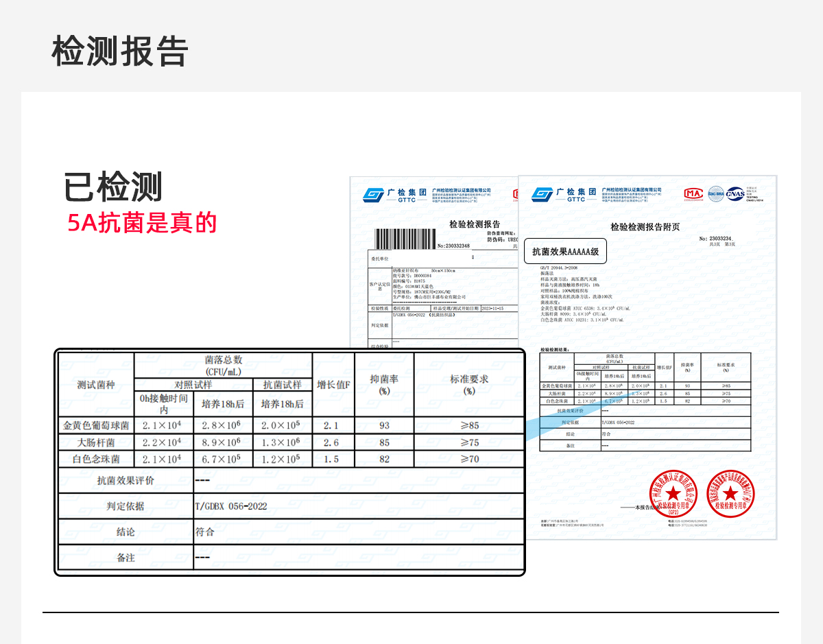Click the blue CNAS accreditation logo
The width and height of the screenshot is (823, 644).
[735, 193]
